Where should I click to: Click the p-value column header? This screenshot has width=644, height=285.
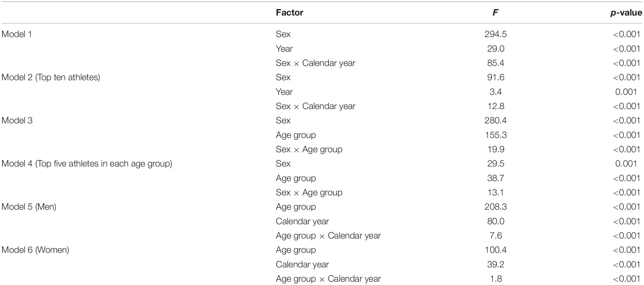626,12
